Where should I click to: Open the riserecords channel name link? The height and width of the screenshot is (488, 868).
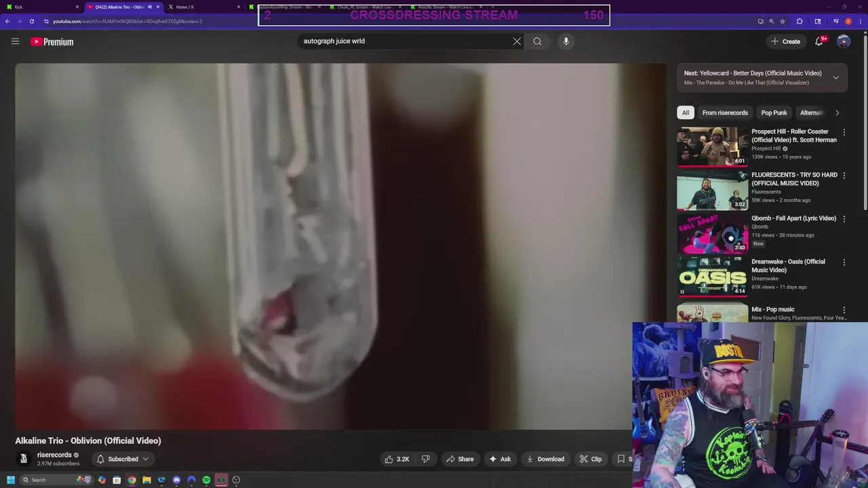54,455
